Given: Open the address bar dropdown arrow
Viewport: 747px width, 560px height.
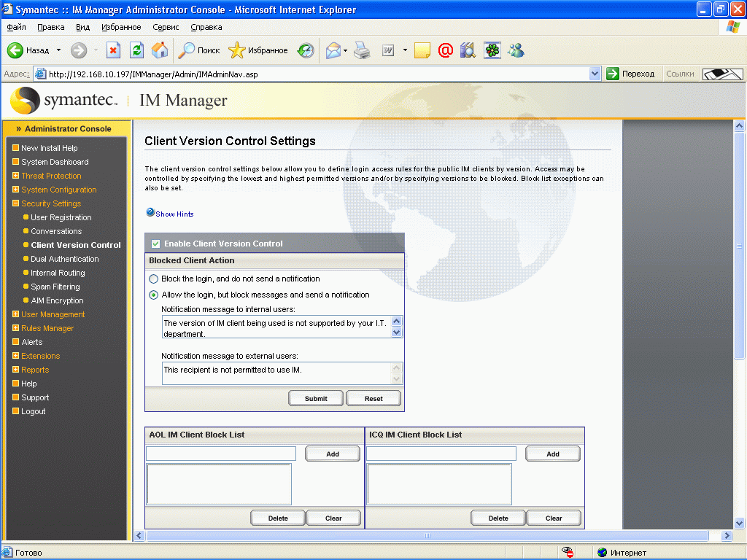Looking at the screenshot, I should pos(595,74).
